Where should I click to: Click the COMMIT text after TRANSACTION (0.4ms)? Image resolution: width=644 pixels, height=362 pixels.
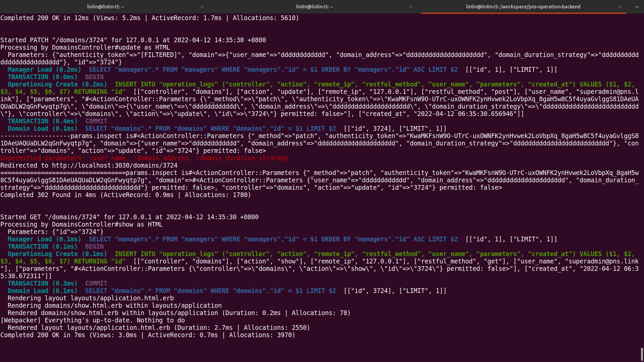(96, 121)
